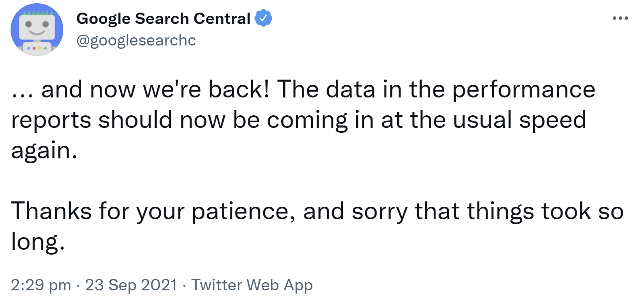Click the 2:29 pm timestamp

41,285
